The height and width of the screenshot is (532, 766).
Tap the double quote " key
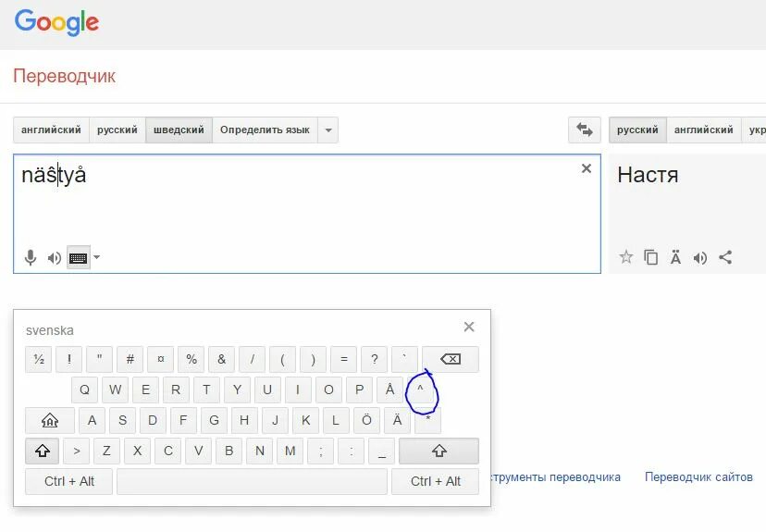(100, 360)
